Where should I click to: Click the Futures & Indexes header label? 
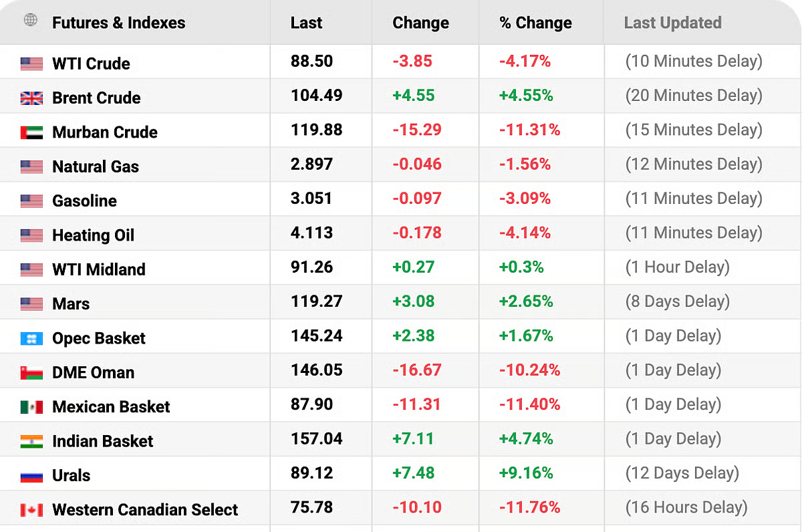tap(118, 23)
